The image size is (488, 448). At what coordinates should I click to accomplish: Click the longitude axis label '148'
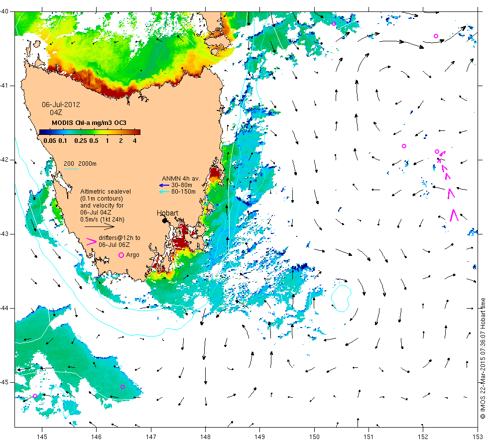(x=205, y=437)
